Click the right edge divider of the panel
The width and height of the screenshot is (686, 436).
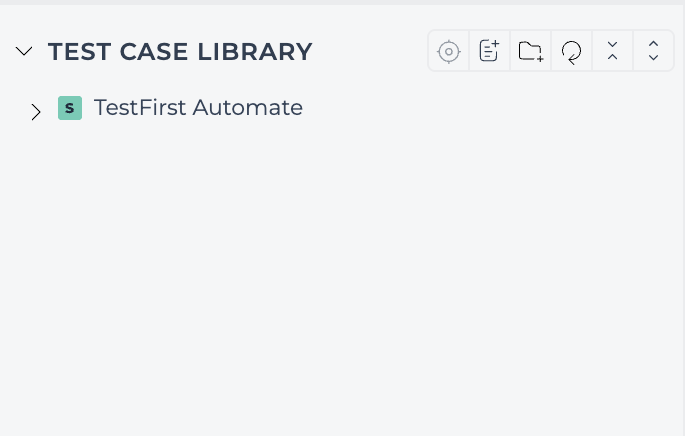click(x=685, y=219)
